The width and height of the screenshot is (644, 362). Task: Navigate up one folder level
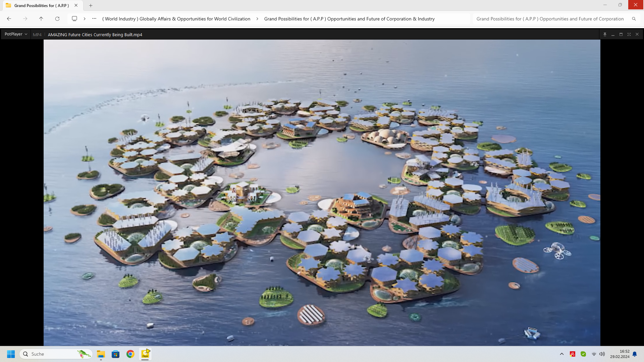click(41, 19)
